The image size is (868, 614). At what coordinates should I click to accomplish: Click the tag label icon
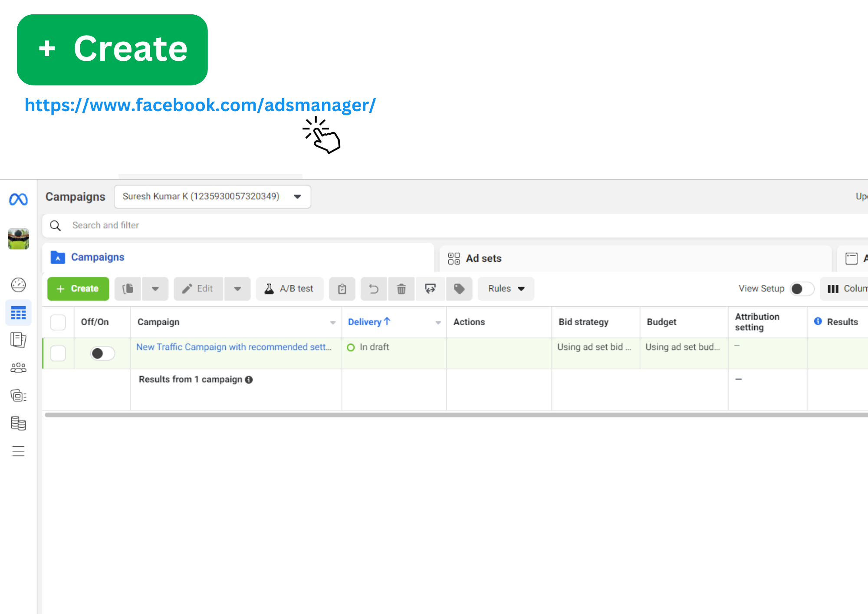tap(459, 289)
